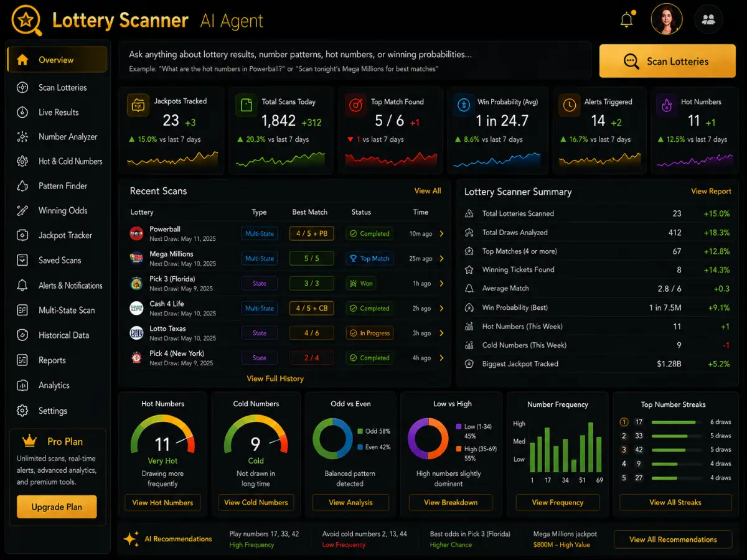Screen dimensions: 747x560
Task: Click the Hot Numbers flame card icon
Action: pyautogui.click(x=667, y=105)
